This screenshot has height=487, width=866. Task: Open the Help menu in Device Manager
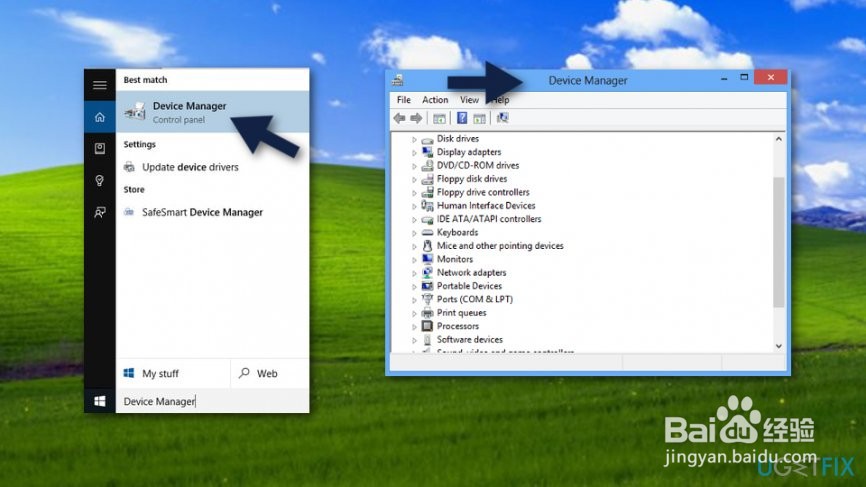pos(500,100)
